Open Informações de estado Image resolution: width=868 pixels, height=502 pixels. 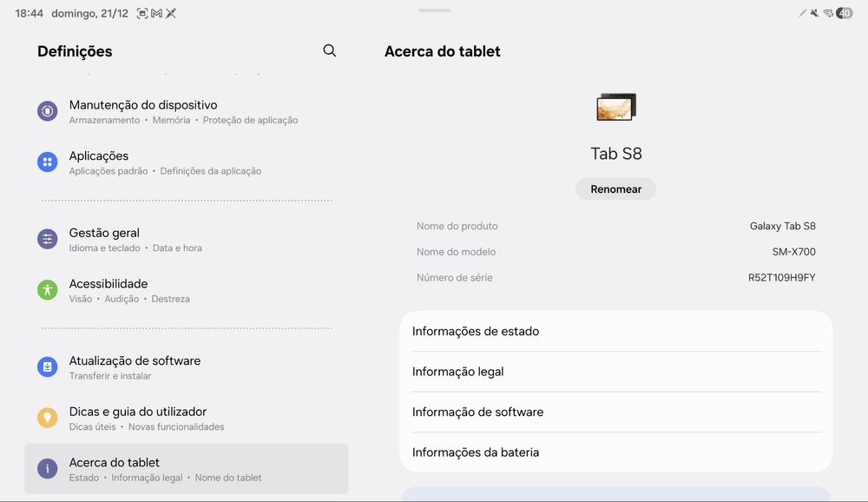coord(616,332)
